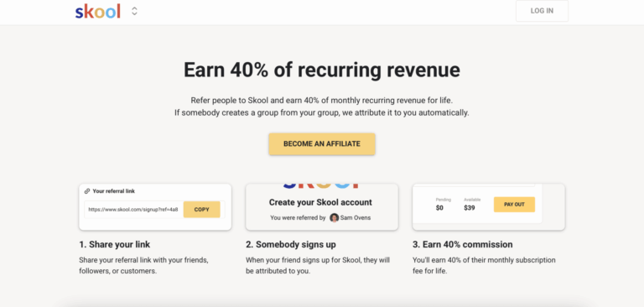The width and height of the screenshot is (644, 307).
Task: Click the Skool logo in header
Action: (x=98, y=12)
